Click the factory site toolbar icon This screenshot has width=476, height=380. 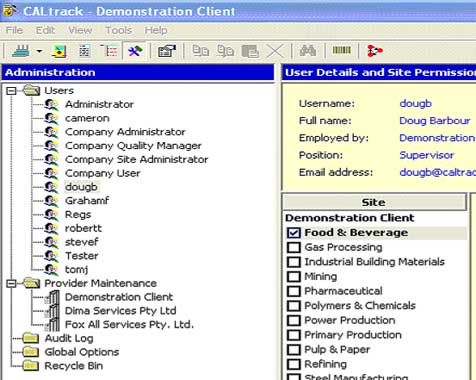[21, 51]
